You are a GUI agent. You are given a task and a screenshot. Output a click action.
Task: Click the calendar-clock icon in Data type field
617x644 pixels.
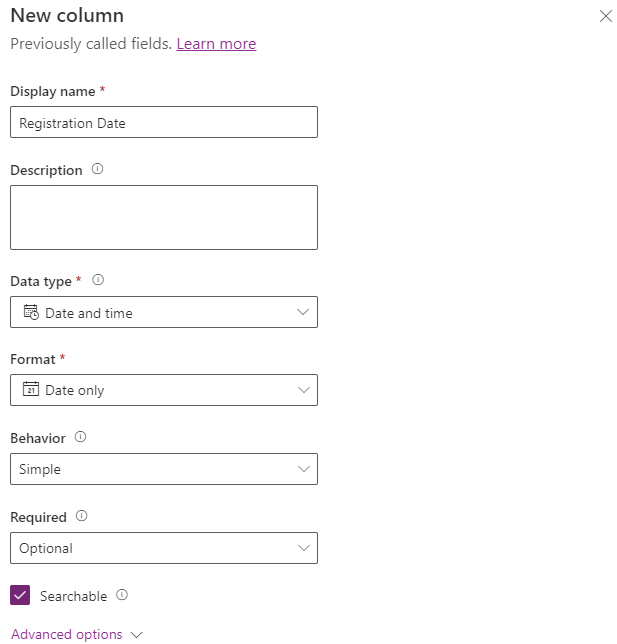pyautogui.click(x=30, y=312)
